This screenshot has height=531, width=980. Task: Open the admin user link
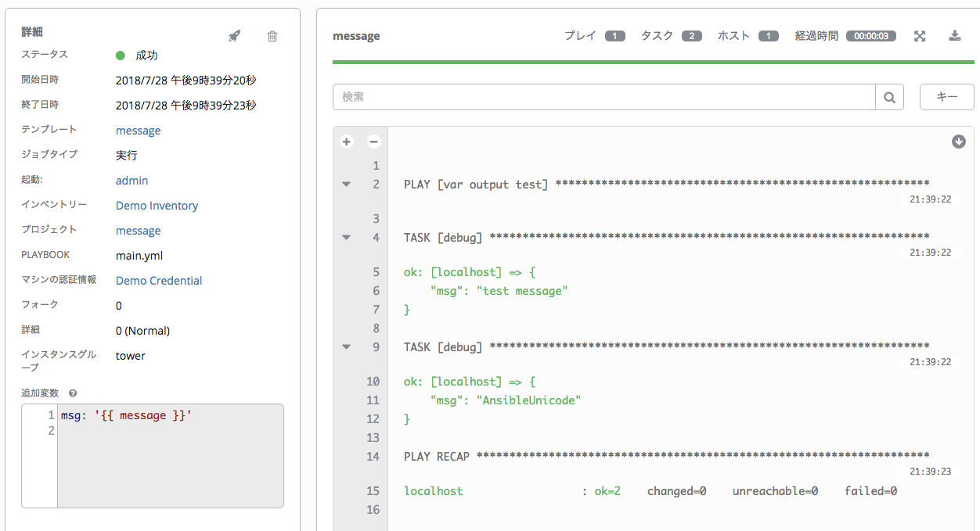tap(132, 181)
